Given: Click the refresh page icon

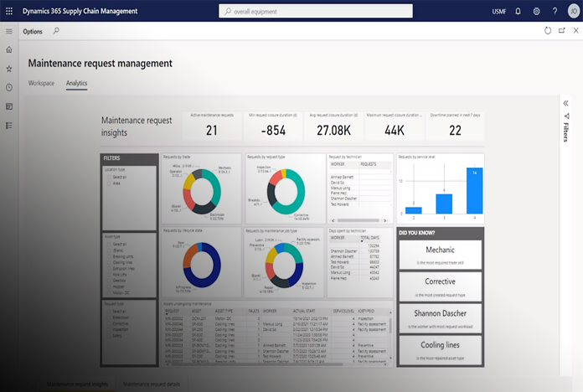Looking at the screenshot, I should click(x=548, y=30).
